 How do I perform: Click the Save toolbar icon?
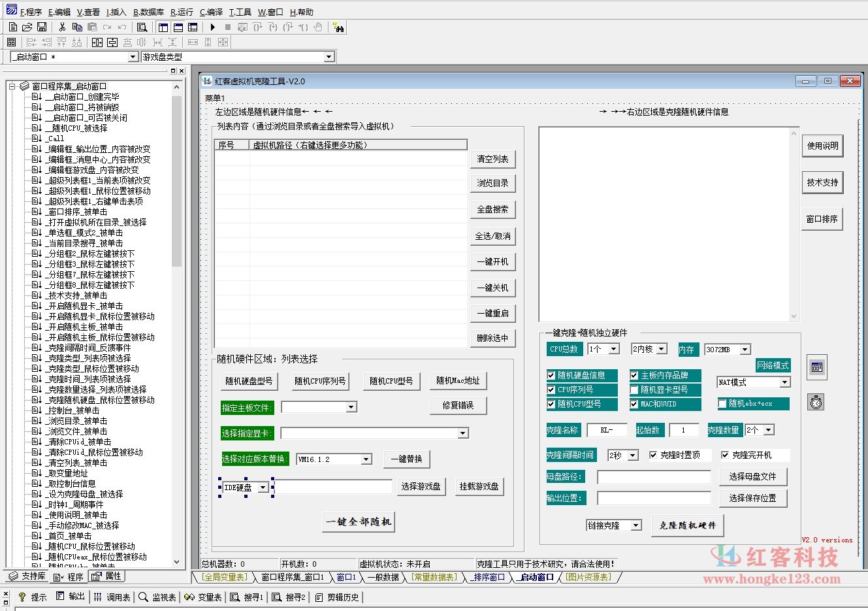42,27
